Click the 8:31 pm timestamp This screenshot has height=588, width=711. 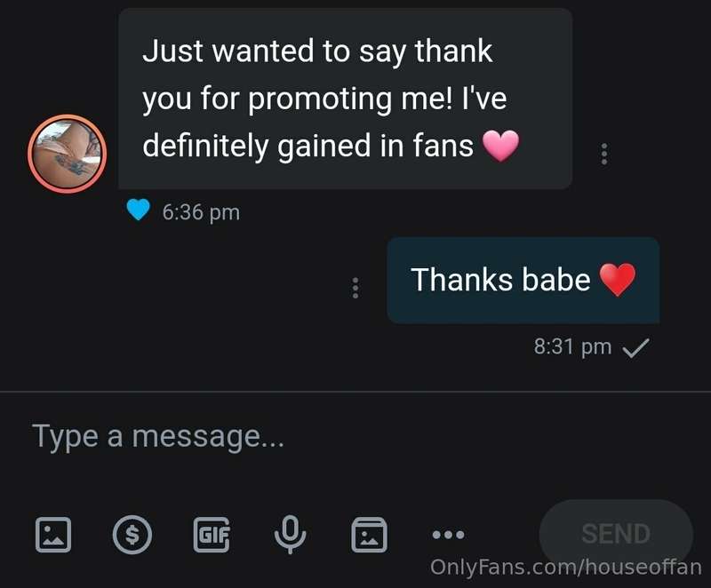(x=572, y=347)
